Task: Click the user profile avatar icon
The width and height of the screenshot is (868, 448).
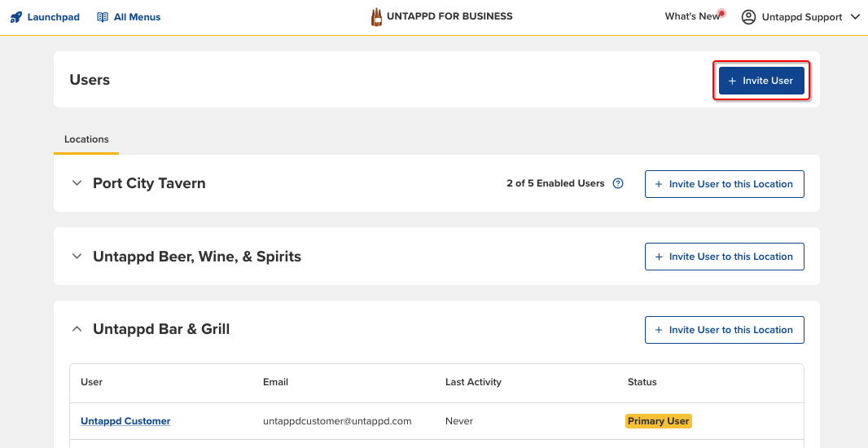Action: click(748, 17)
